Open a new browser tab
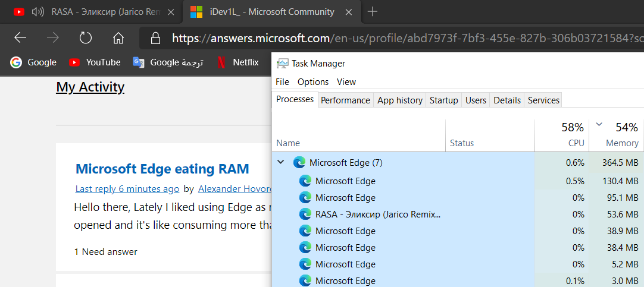The height and width of the screenshot is (287, 644). click(373, 11)
